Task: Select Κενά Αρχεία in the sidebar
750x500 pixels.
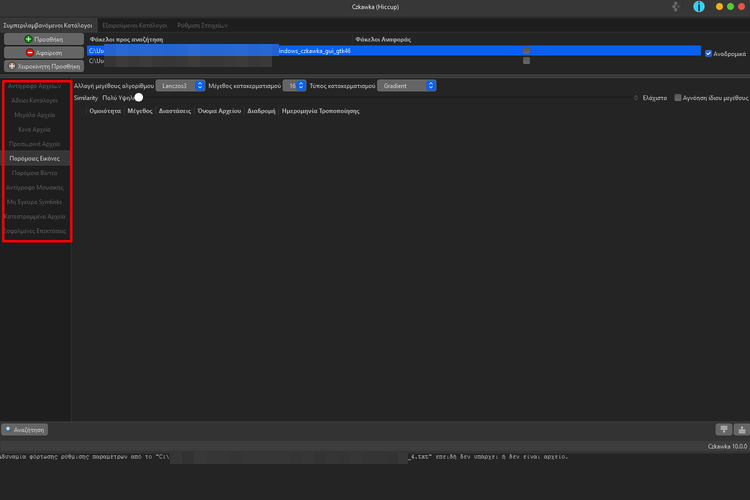Action: 36,130
